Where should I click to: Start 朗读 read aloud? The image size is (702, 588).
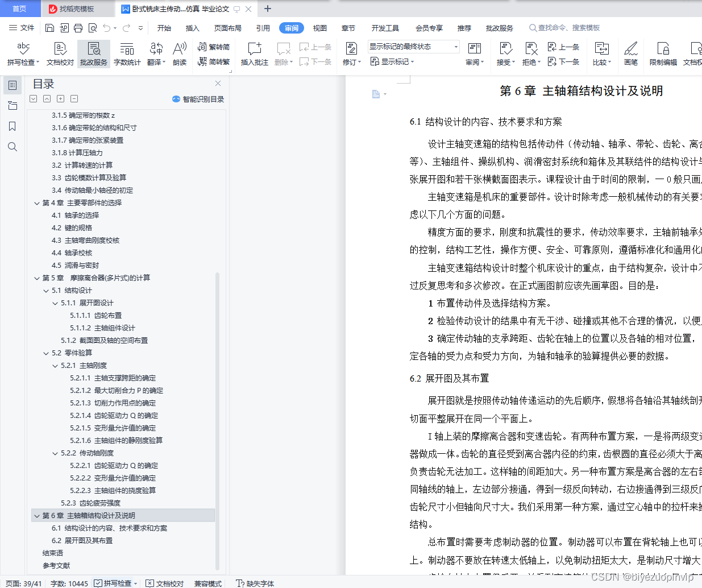180,54
